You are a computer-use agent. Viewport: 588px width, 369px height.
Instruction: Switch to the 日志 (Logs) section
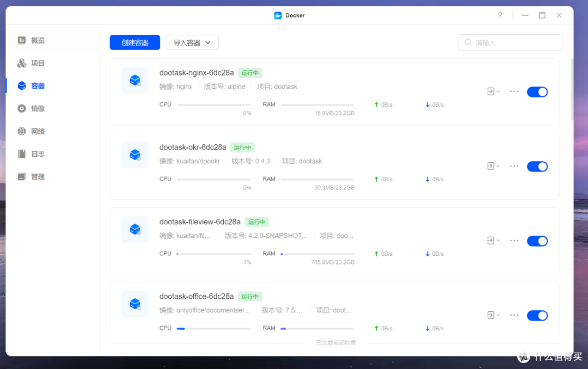tap(23, 153)
